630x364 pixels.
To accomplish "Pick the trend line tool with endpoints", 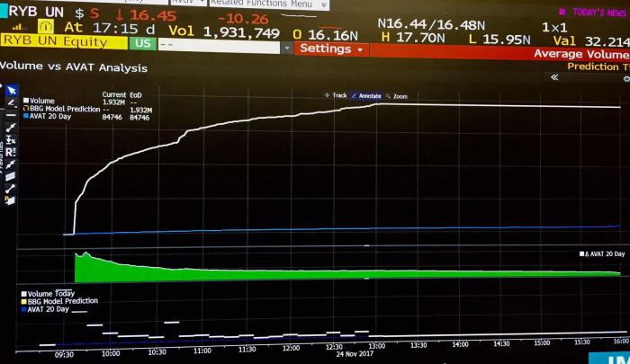I will pyautogui.click(x=11, y=128).
